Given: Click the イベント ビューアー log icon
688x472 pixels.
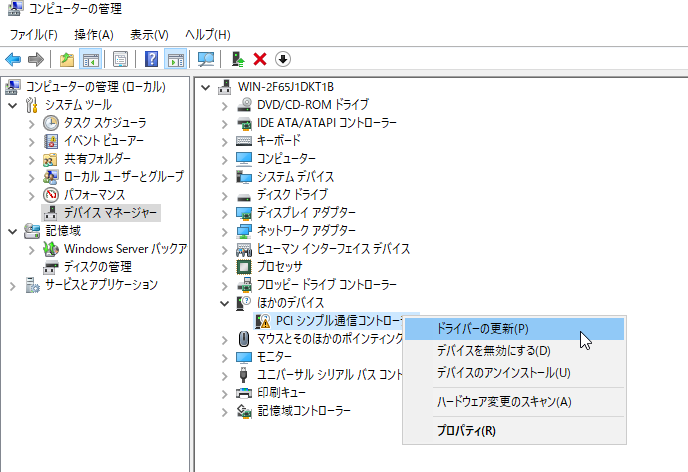Looking at the screenshot, I should 51,141.
